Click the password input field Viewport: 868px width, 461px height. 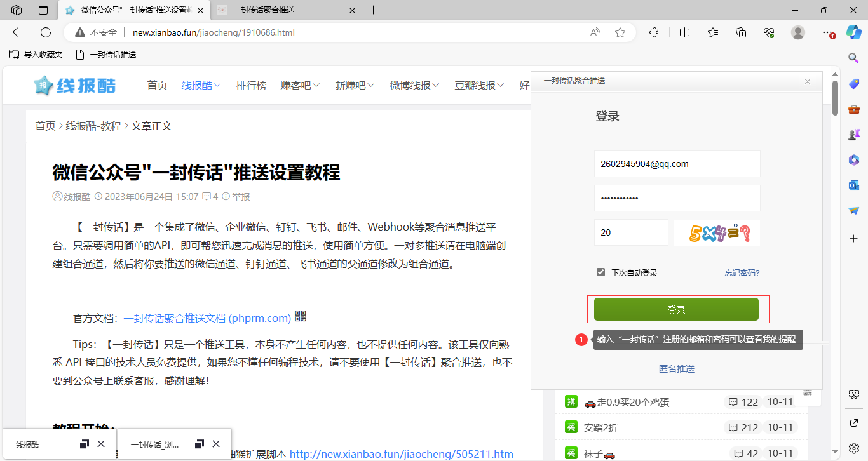tap(677, 198)
